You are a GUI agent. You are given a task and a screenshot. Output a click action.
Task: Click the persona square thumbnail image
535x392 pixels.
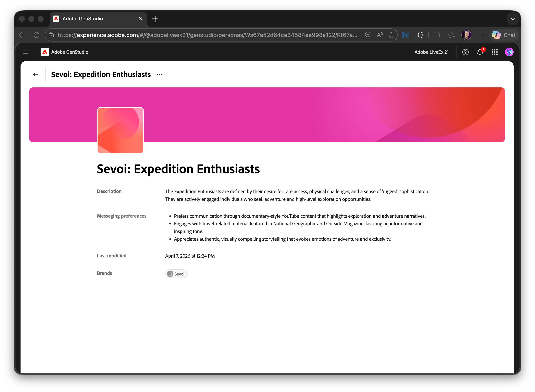pyautogui.click(x=120, y=130)
